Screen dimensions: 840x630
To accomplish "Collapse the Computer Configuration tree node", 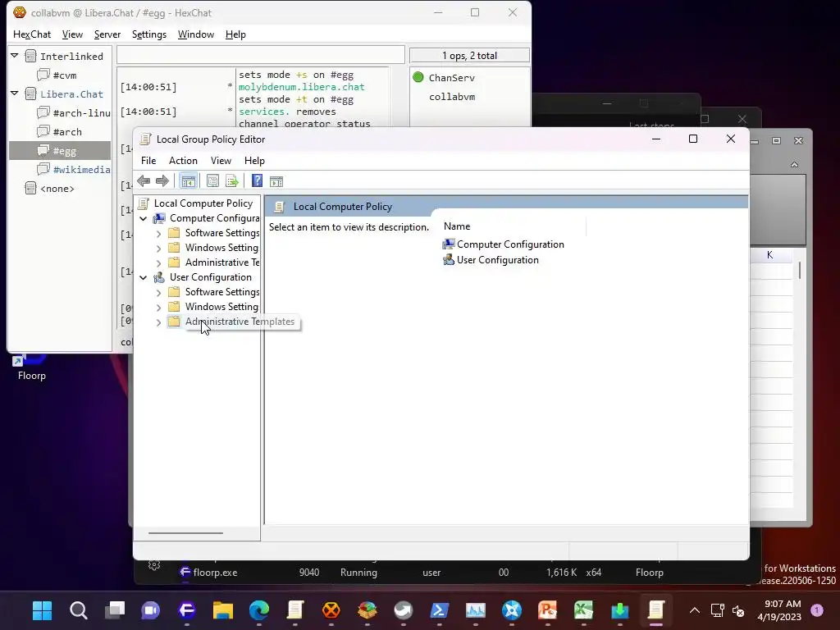I will click(143, 218).
